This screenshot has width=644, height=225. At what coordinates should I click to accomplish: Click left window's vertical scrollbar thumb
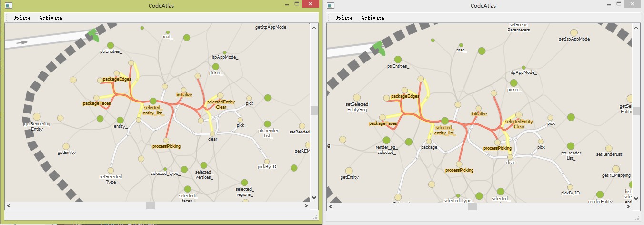314,110
